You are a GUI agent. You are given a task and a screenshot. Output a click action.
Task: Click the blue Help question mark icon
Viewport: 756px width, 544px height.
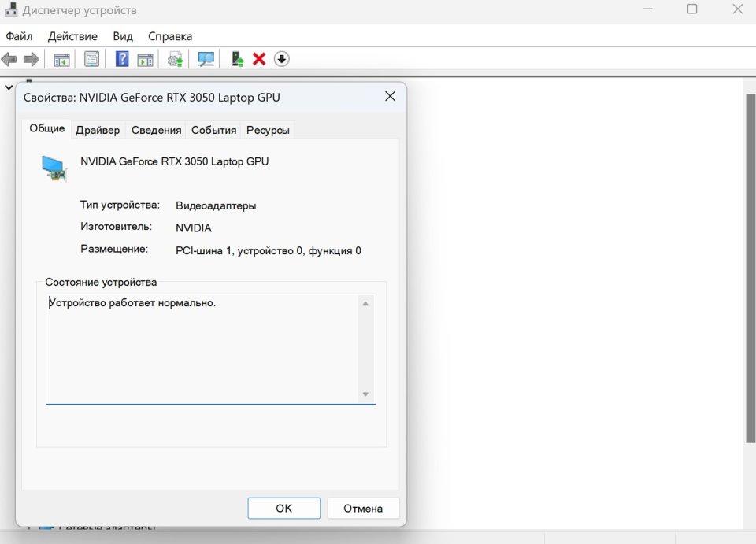pyautogui.click(x=122, y=59)
